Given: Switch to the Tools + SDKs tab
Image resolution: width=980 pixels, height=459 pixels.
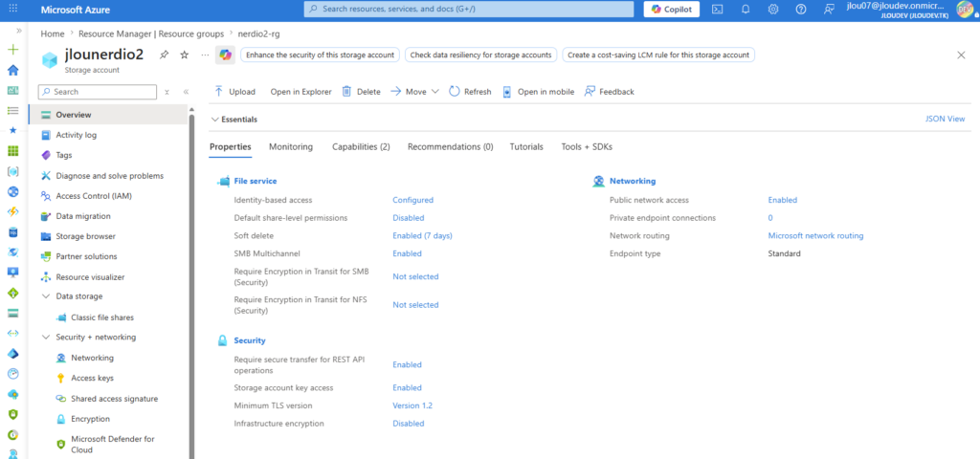Looking at the screenshot, I should (x=587, y=146).
